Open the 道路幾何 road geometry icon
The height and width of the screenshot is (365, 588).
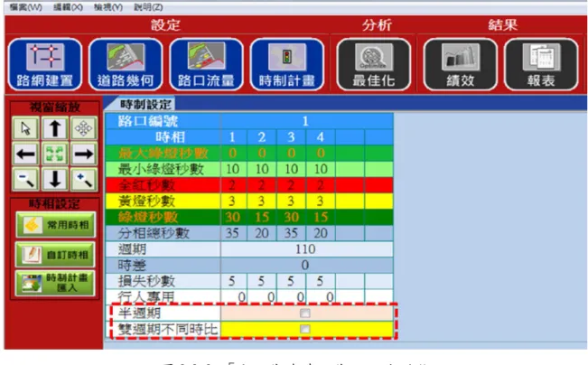(x=126, y=64)
